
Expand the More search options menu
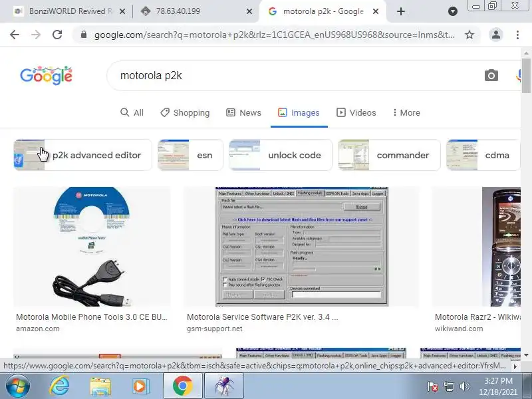(x=406, y=112)
